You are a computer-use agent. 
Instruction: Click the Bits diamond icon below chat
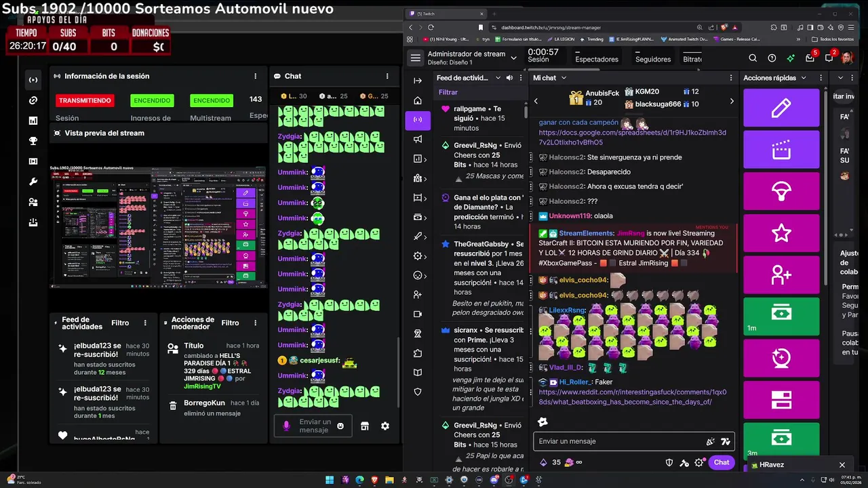click(543, 462)
